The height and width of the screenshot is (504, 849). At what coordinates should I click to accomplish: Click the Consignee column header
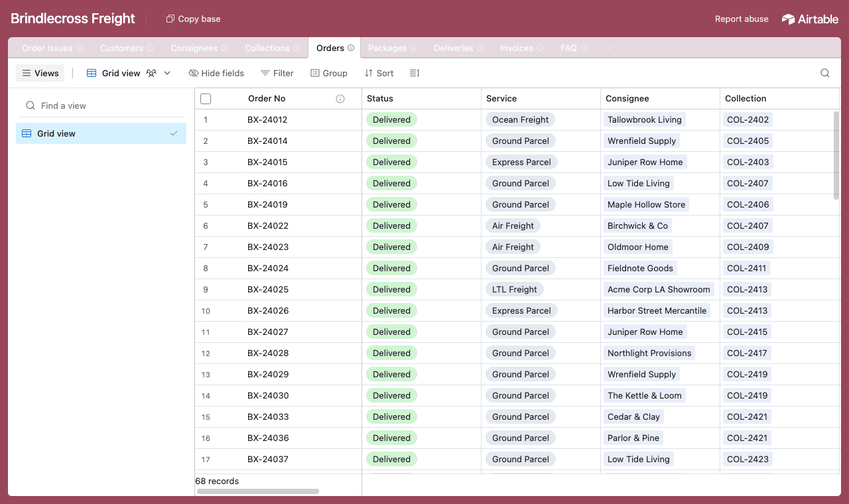pyautogui.click(x=660, y=99)
